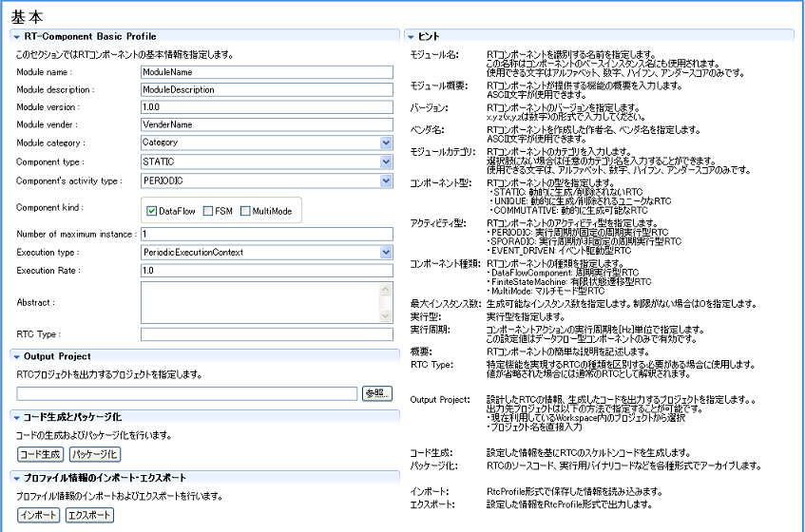Collapse the プロファイル情報のインポート・エクスポート section
Viewport: 805px width, 532px height.
(16, 478)
